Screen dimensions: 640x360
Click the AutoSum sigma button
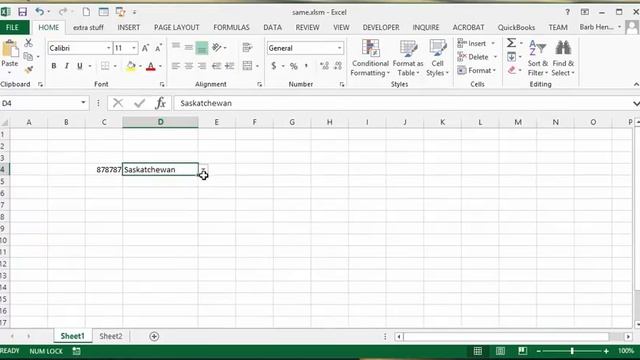tap(511, 43)
